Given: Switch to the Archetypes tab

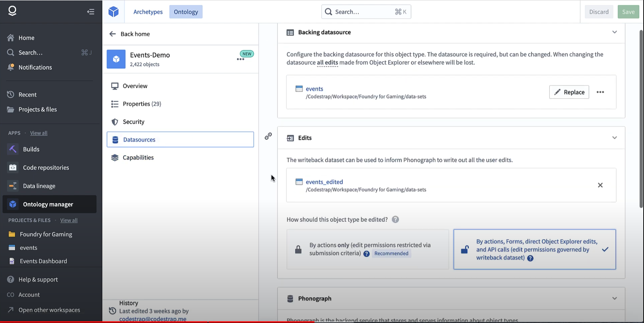Looking at the screenshot, I should coord(148,12).
